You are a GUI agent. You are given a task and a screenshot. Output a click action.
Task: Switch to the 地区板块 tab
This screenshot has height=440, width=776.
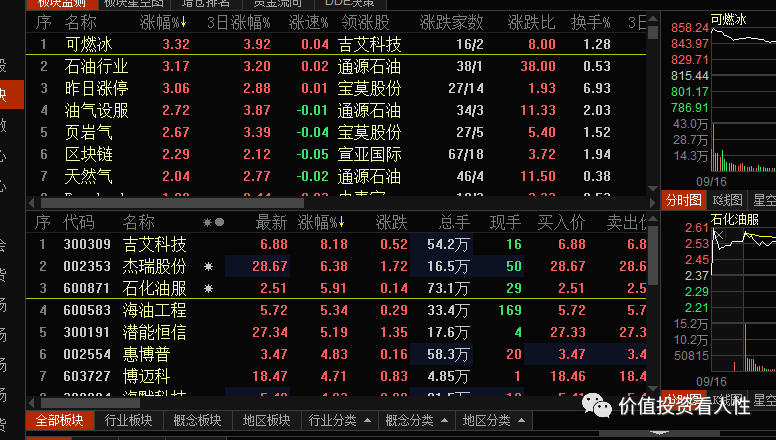coord(266,421)
